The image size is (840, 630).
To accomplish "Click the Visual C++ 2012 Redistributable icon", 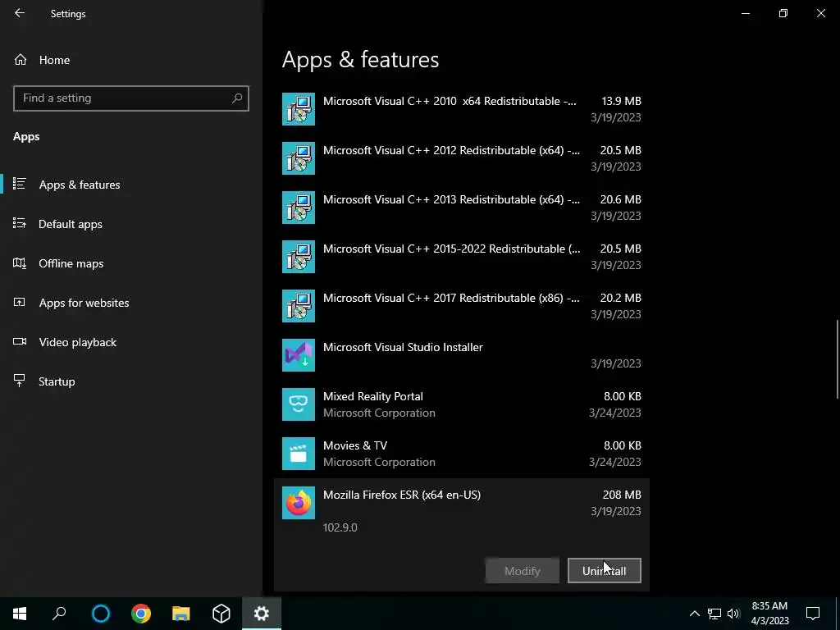I will (x=299, y=158).
